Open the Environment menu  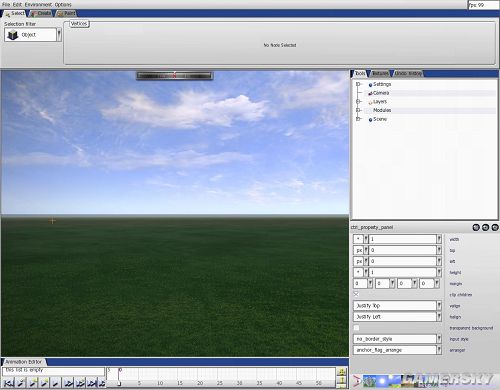(38, 5)
